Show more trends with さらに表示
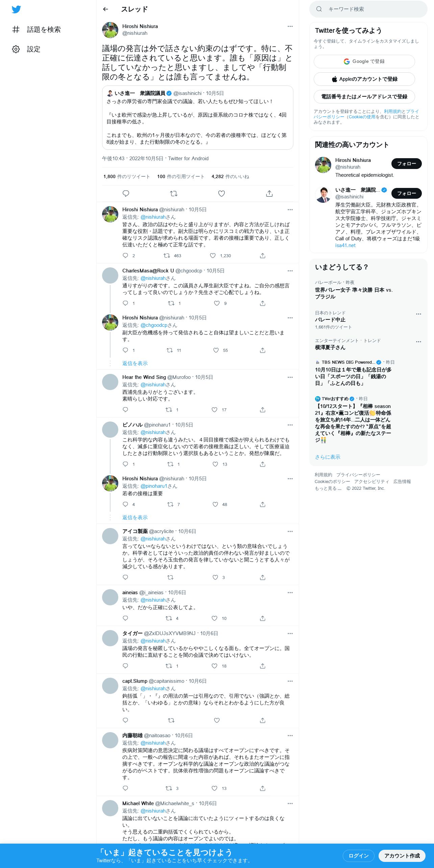Image resolution: width=434 pixels, height=868 pixels. (x=328, y=457)
